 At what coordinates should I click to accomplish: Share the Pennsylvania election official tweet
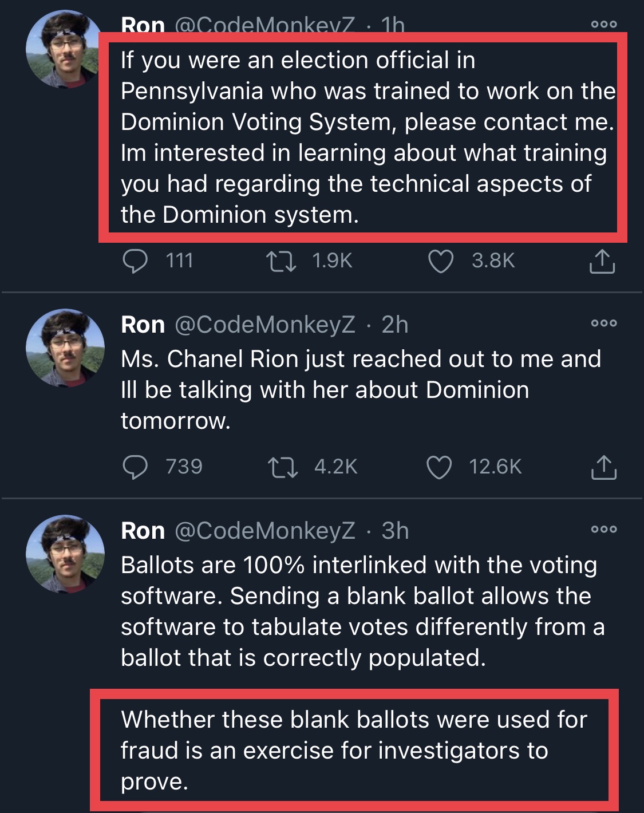point(602,261)
